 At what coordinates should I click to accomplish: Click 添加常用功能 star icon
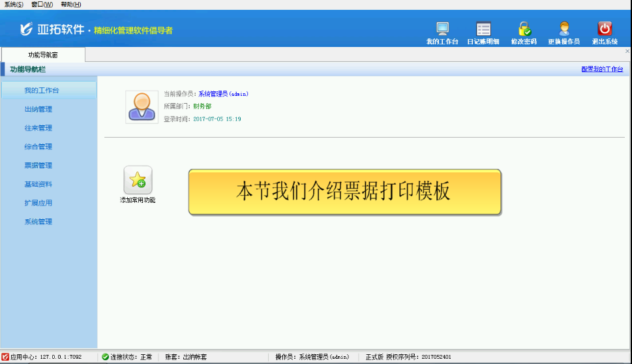pyautogui.click(x=138, y=180)
